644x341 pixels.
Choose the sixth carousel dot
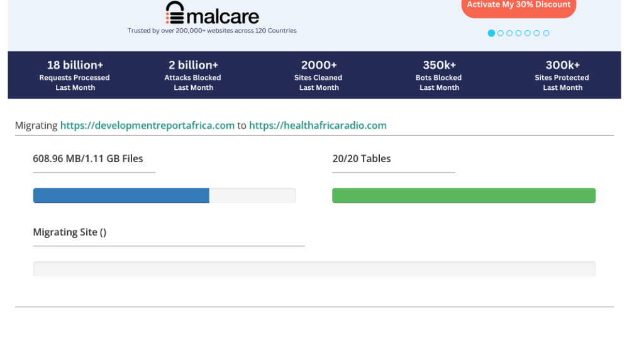pos(537,33)
